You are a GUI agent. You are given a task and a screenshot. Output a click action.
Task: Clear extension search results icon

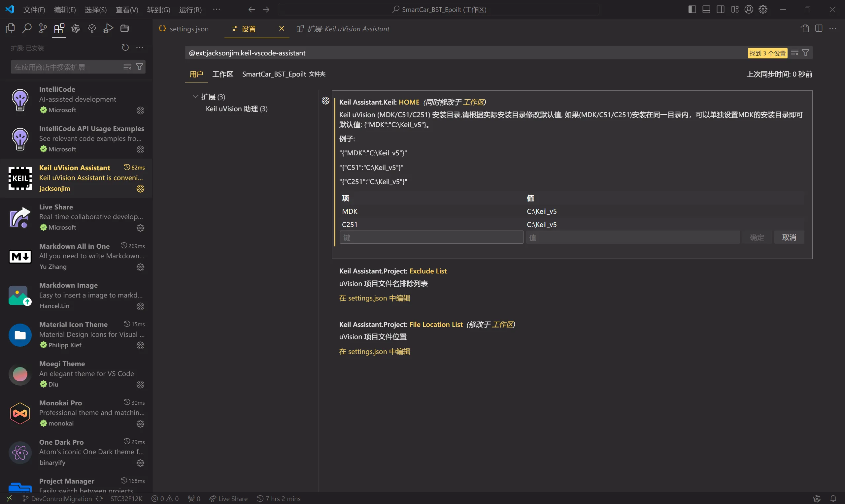127,67
